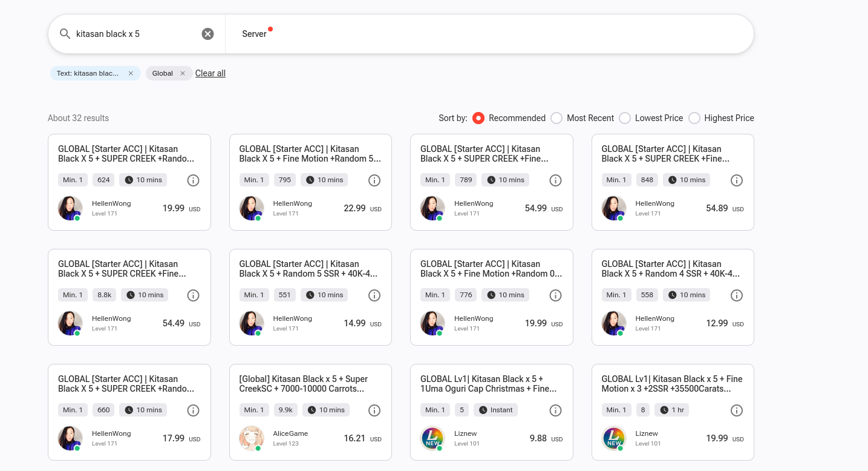The width and height of the screenshot is (868, 471).
Task: Click the "Instant" delivery time chip
Action: pyautogui.click(x=495, y=410)
